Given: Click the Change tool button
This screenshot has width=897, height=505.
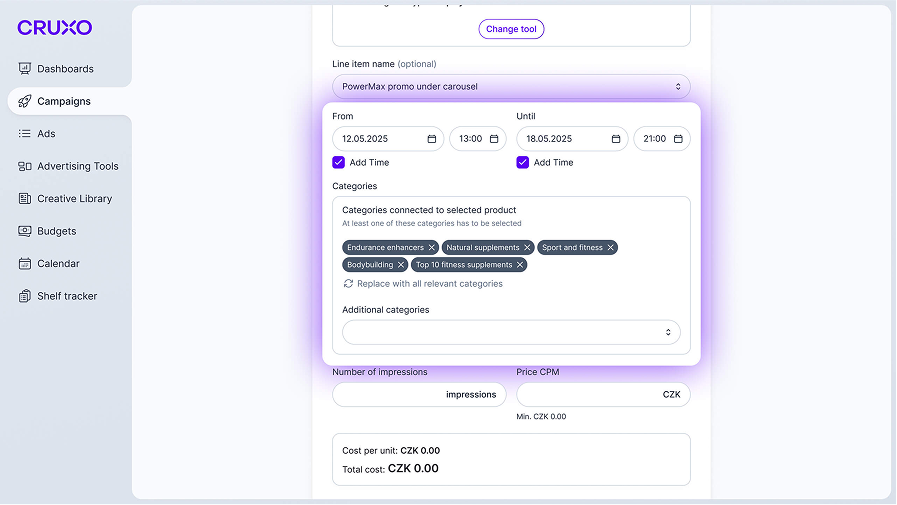Looking at the screenshot, I should click(511, 29).
